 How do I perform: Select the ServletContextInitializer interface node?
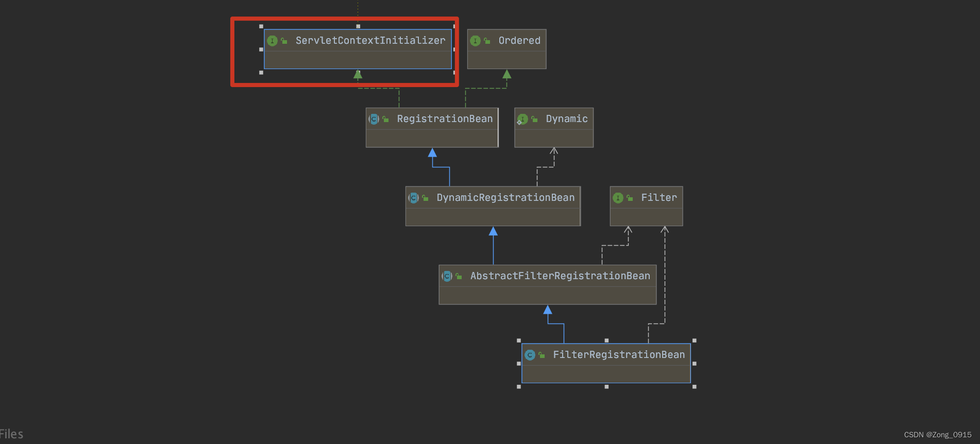click(358, 49)
